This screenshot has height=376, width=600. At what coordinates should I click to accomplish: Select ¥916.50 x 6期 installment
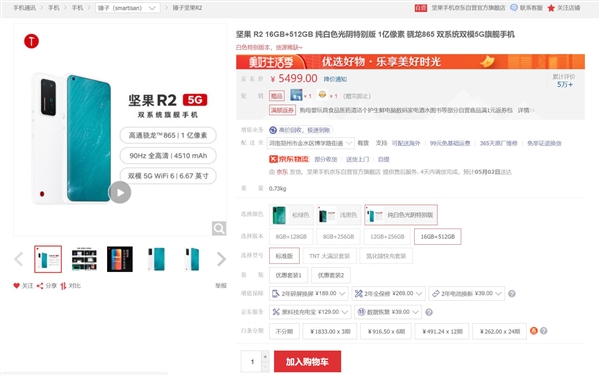386,331
